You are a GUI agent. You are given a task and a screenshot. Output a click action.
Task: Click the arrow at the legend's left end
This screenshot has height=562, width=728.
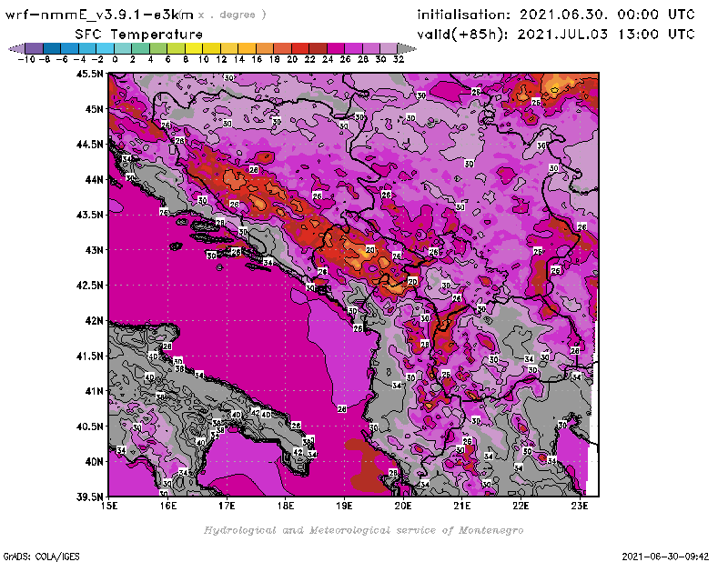(16, 48)
